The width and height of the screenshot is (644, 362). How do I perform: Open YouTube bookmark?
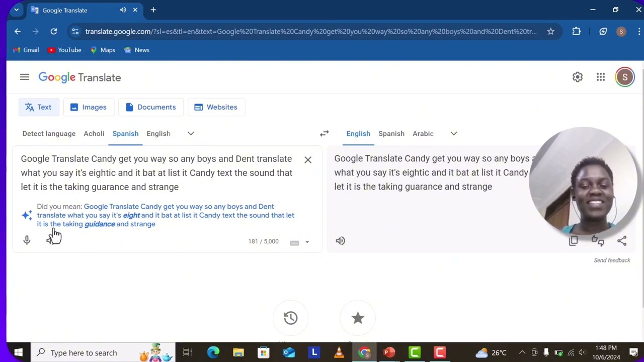[x=64, y=50]
